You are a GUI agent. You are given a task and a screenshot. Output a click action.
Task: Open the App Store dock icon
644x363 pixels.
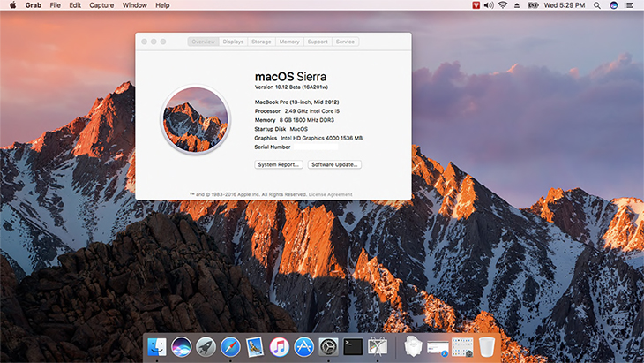pyautogui.click(x=304, y=347)
